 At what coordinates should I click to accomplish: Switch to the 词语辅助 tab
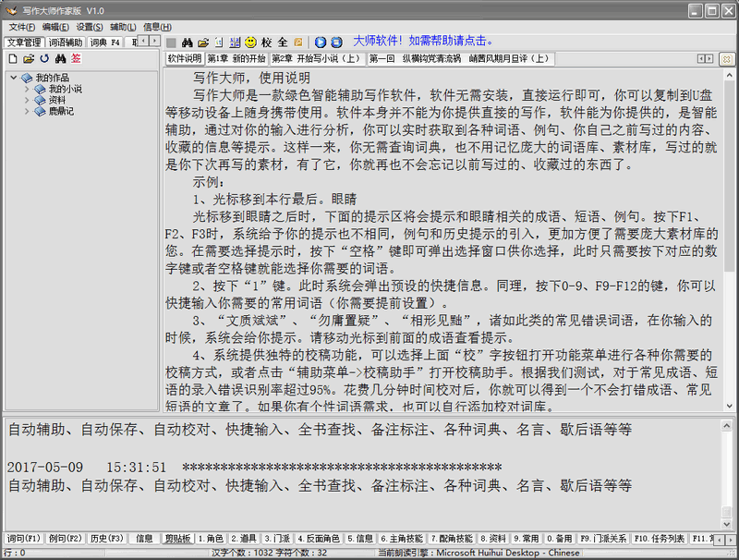pos(66,43)
